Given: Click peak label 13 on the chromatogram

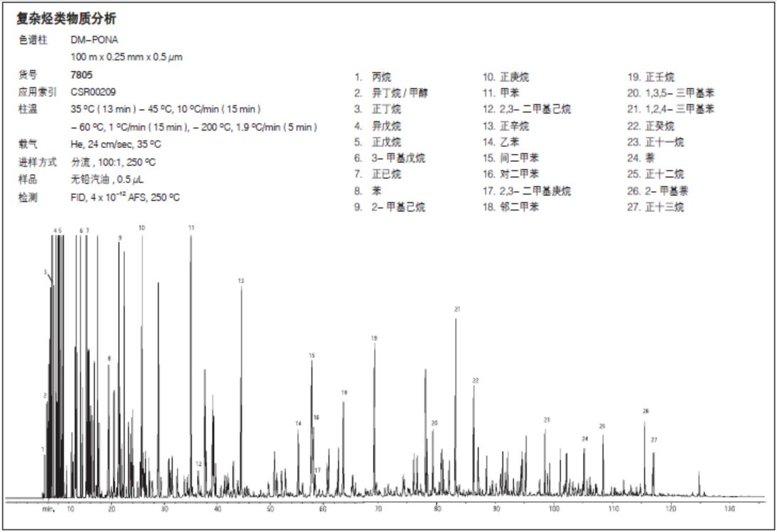Looking at the screenshot, I should pyautogui.click(x=241, y=281).
